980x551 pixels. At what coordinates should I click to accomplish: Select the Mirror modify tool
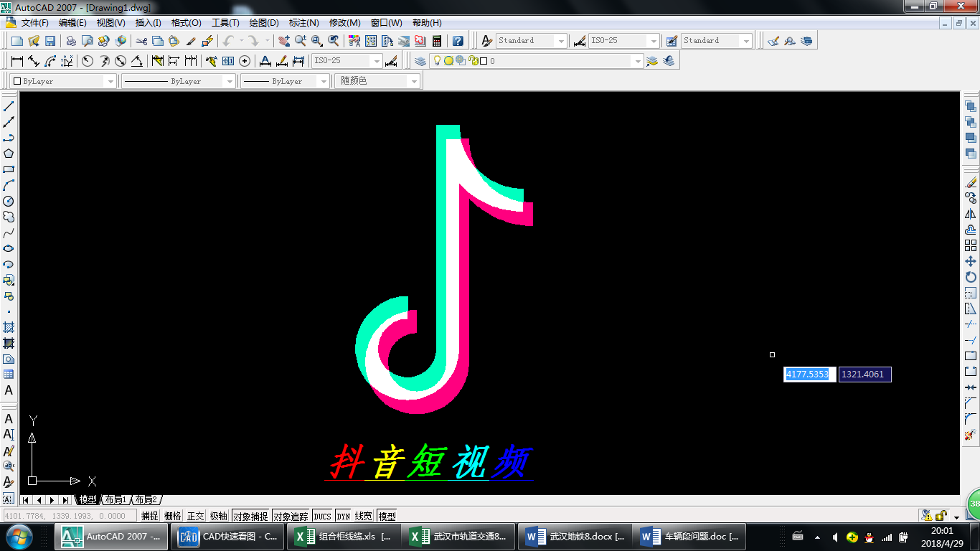click(971, 214)
